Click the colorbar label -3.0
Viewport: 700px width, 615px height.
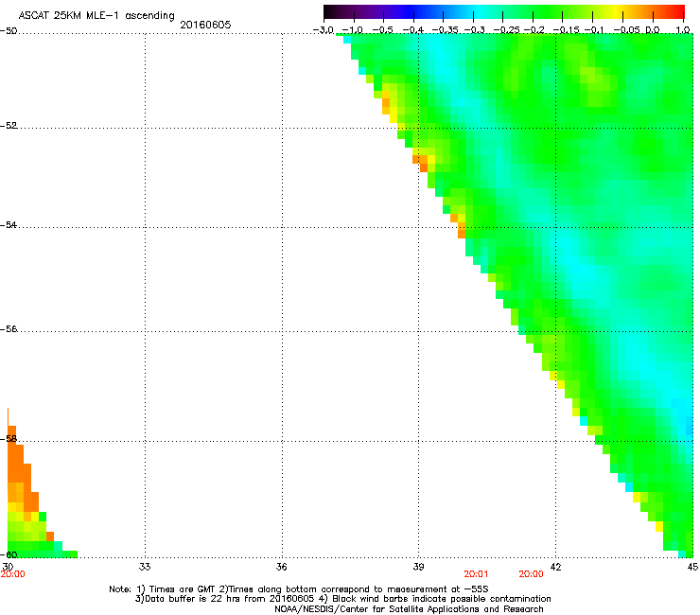pyautogui.click(x=324, y=30)
